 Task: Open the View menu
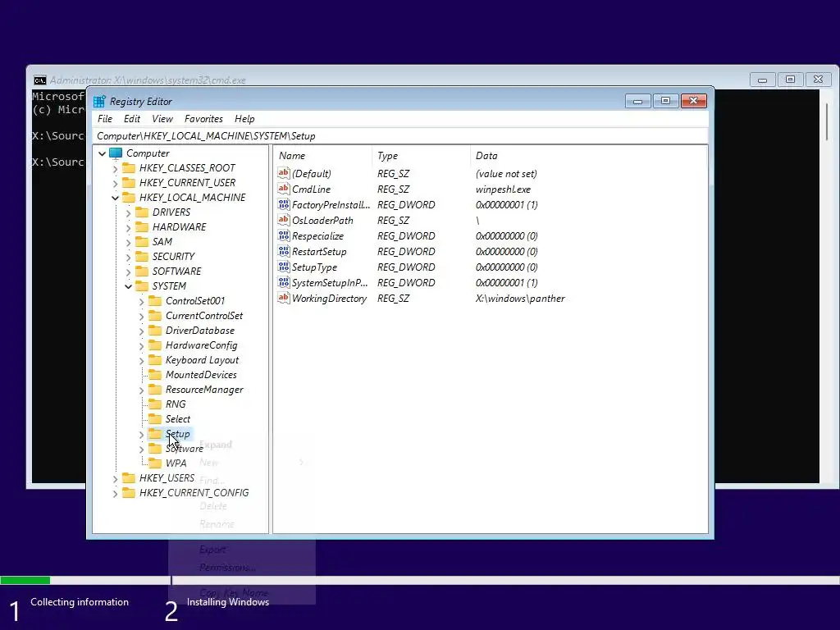click(x=162, y=119)
